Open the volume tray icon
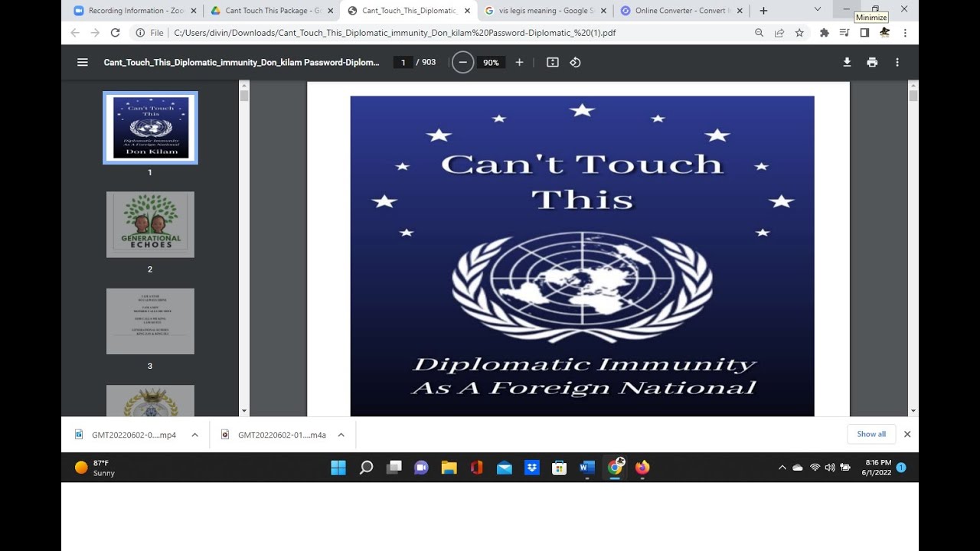Image resolution: width=980 pixels, height=551 pixels. (830, 468)
